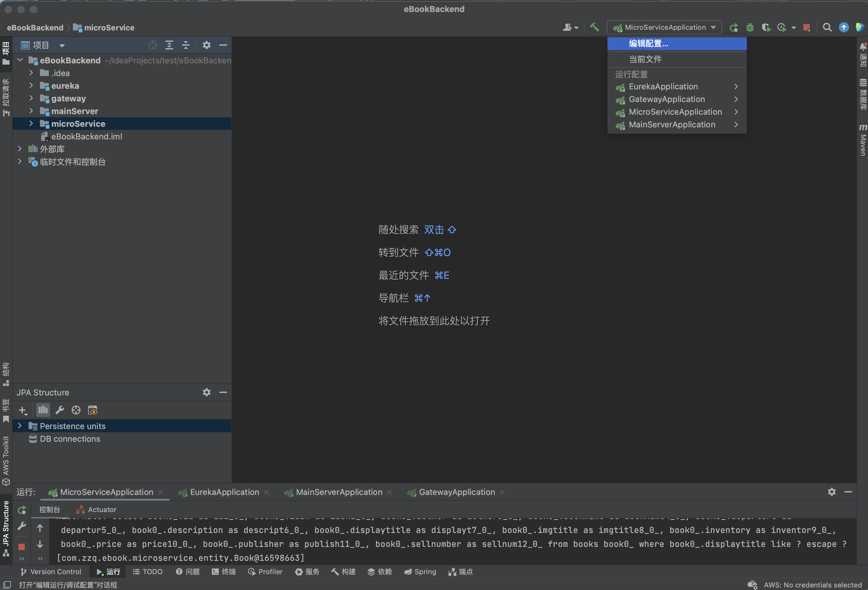Stop the running application with red square

(806, 27)
